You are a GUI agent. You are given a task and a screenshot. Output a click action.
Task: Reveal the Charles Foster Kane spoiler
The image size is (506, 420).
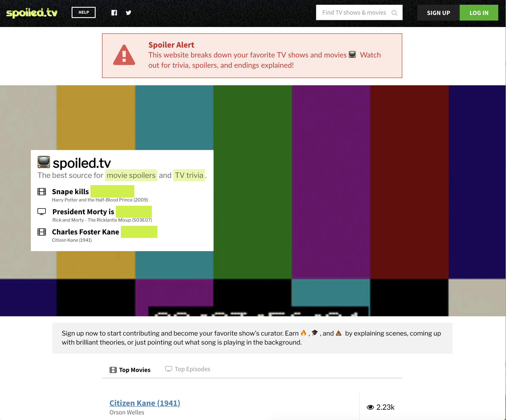139,232
